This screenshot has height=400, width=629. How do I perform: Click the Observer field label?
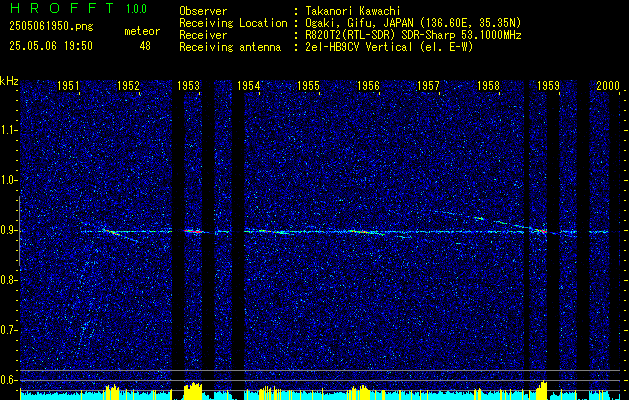click(x=203, y=11)
